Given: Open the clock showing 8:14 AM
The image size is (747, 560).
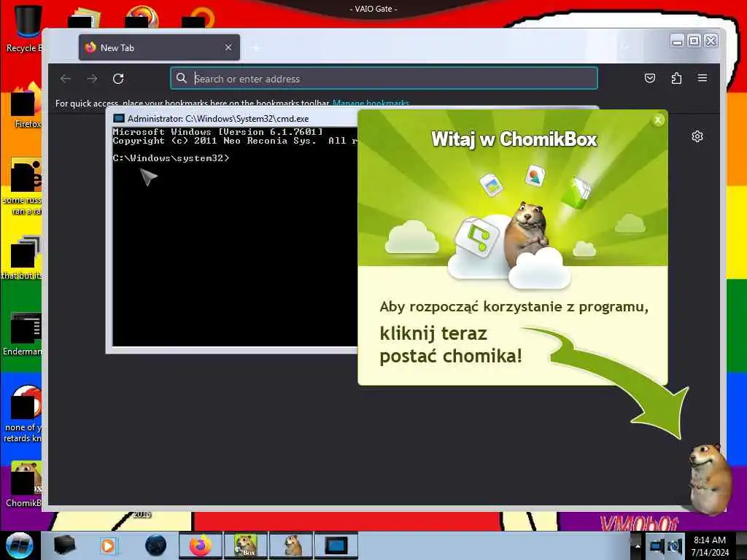Looking at the screenshot, I should (710, 545).
